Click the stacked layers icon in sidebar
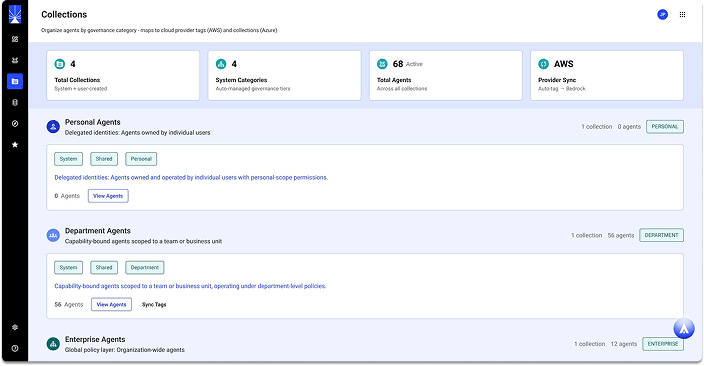 point(15,327)
